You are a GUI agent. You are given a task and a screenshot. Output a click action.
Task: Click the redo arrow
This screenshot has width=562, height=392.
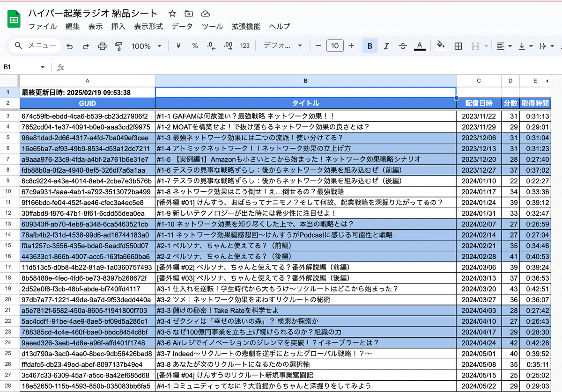[86, 46]
